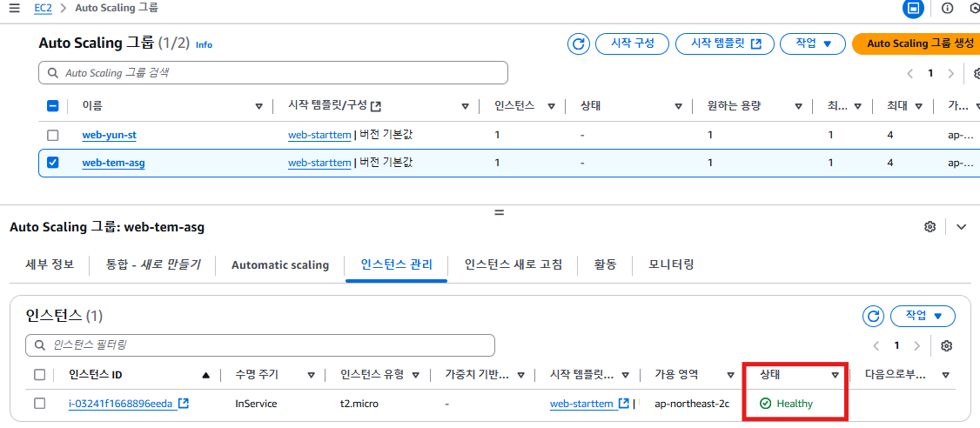Screen dimensions: 980x428
Task: Switch to the Automatic scaling tab
Action: (280, 265)
